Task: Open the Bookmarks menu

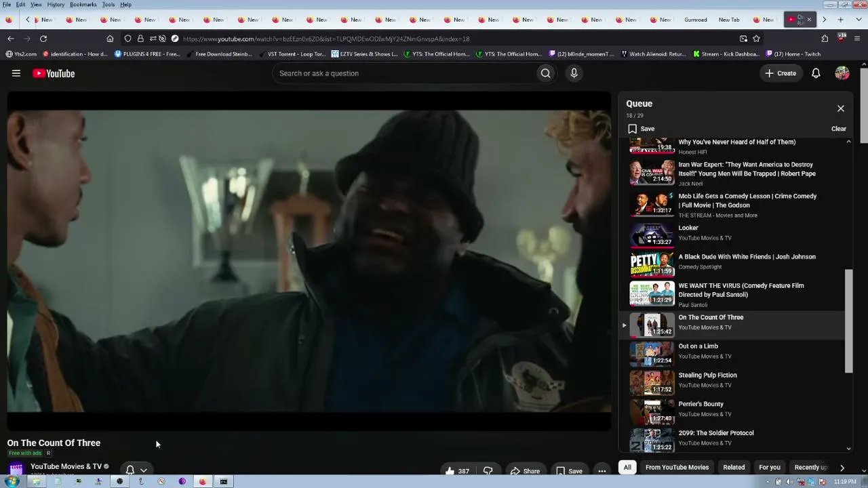Action: 83,5
